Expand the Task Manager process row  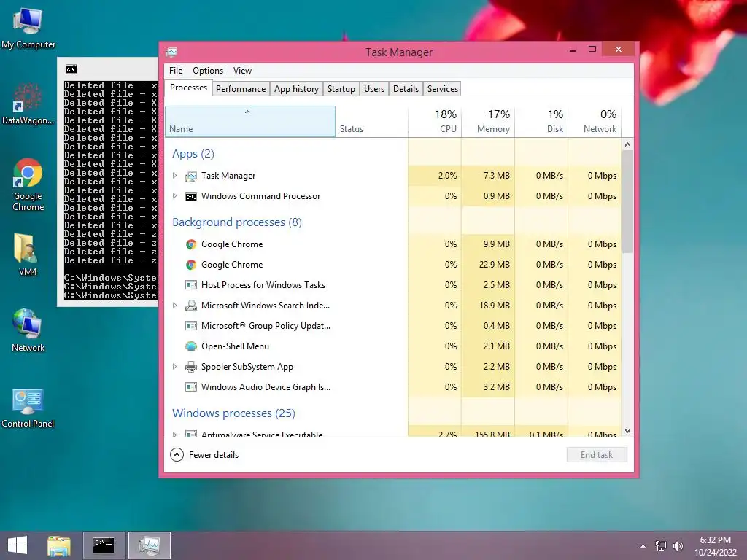pos(175,176)
